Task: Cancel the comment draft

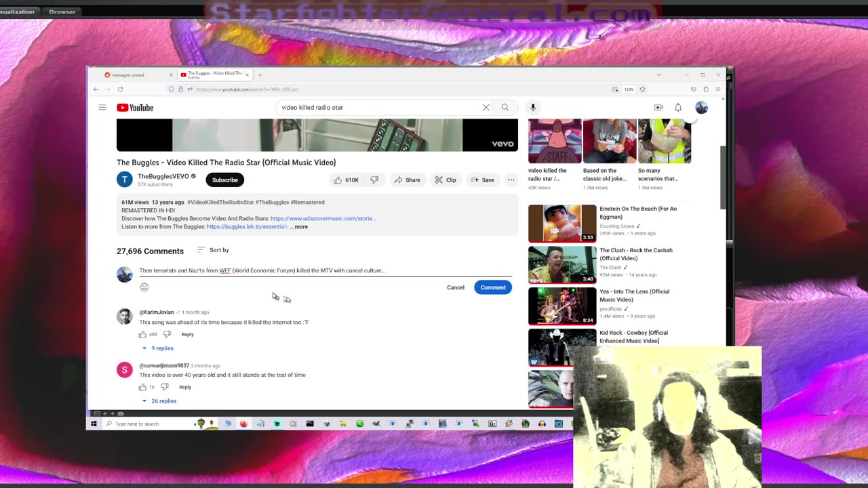Action: pos(456,287)
